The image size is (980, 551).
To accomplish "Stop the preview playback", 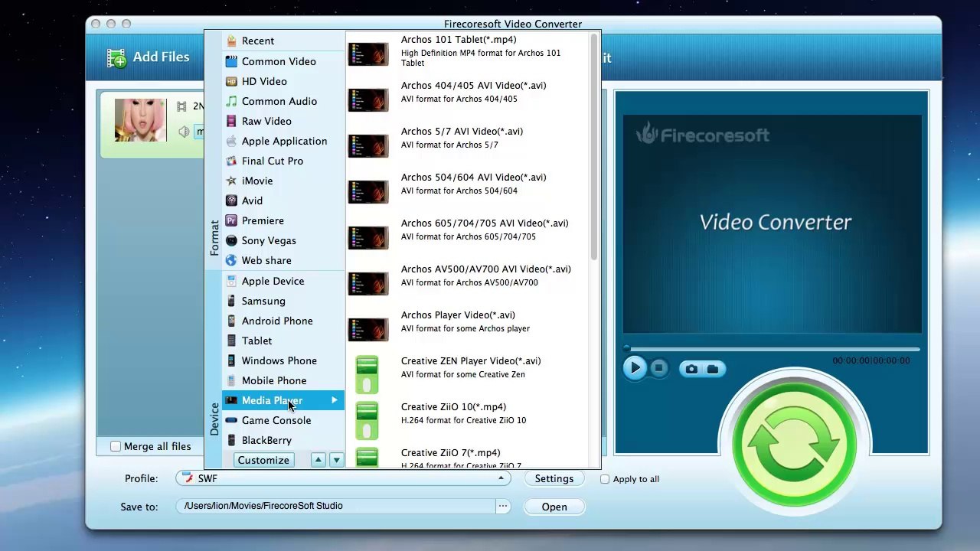I will pyautogui.click(x=658, y=368).
